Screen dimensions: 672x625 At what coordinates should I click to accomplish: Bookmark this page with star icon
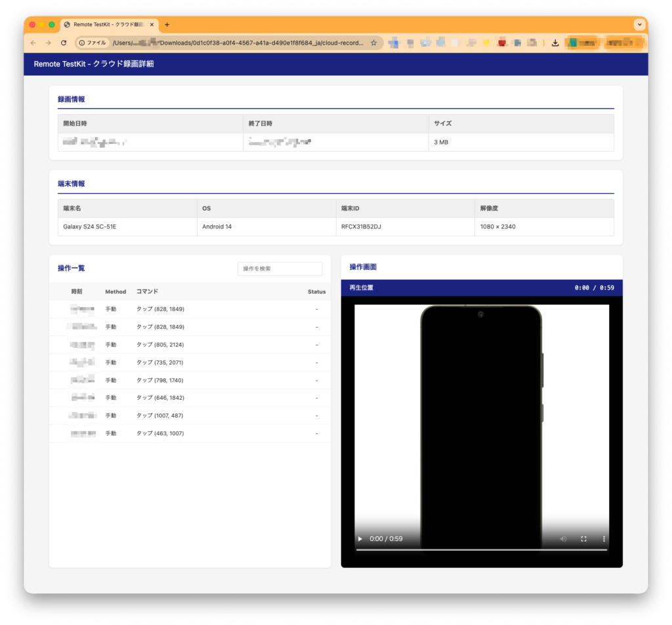373,43
